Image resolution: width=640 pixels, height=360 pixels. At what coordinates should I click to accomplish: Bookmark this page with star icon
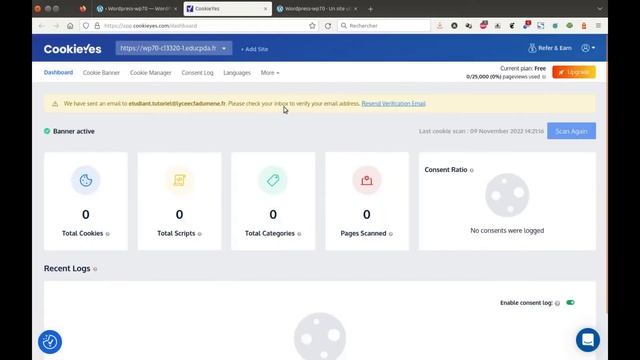pos(312,26)
